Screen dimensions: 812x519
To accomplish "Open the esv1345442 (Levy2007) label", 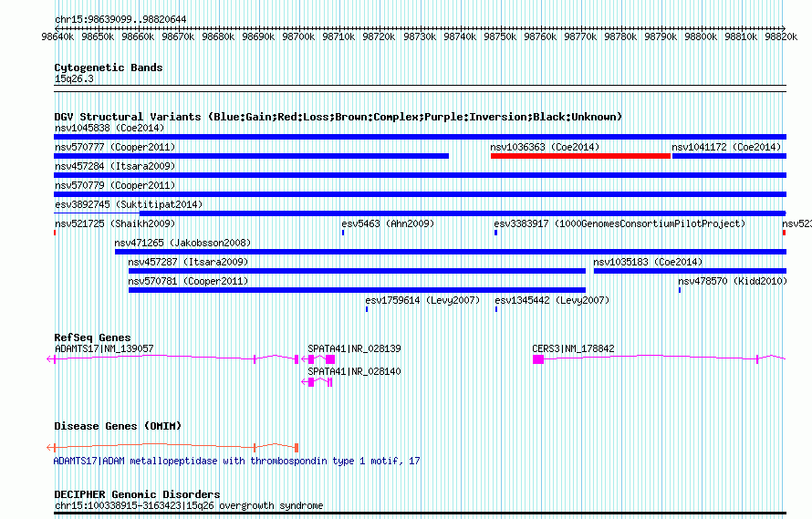I will [x=551, y=300].
